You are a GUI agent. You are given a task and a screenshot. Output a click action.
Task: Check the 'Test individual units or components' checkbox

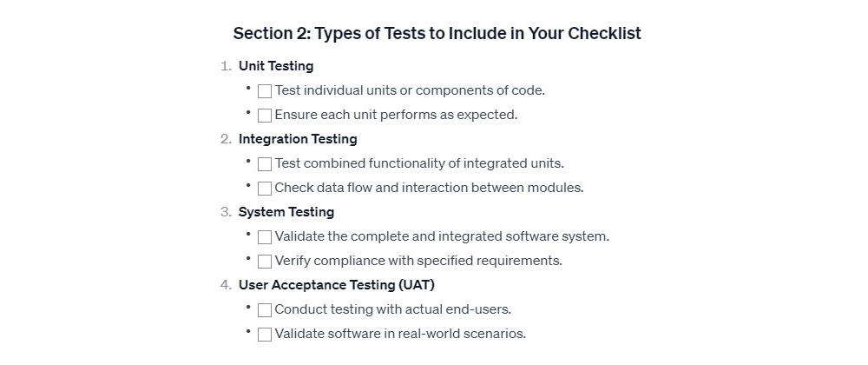click(265, 91)
